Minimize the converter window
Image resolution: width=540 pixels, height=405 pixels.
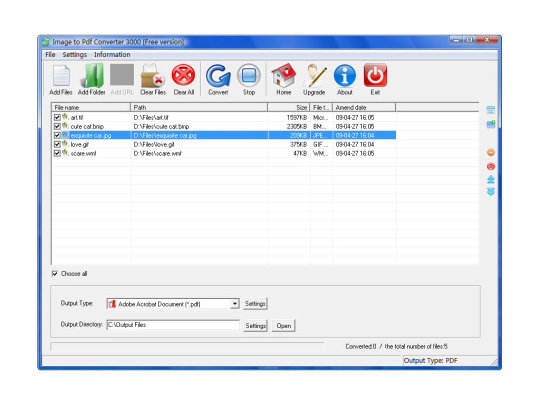tap(456, 40)
